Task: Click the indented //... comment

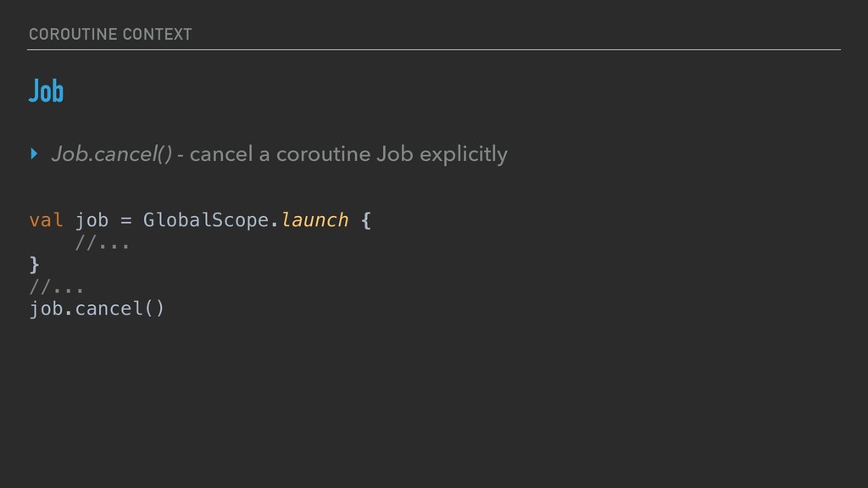Action: pos(102,243)
